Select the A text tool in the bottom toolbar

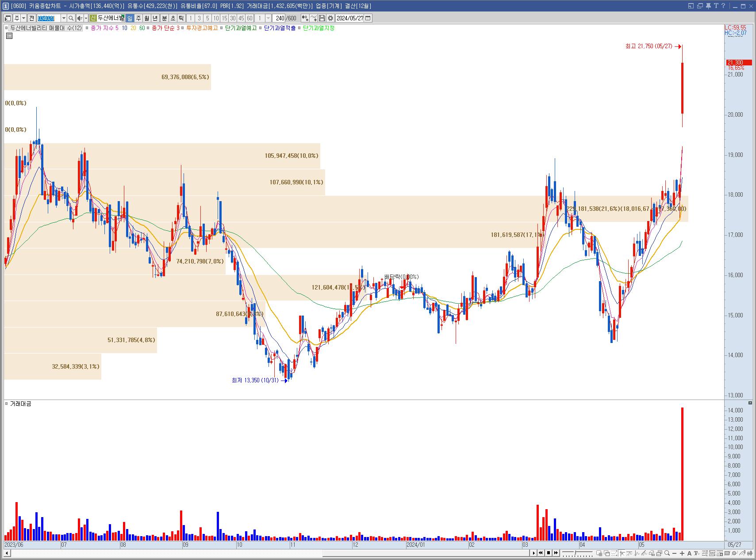click(x=689, y=553)
